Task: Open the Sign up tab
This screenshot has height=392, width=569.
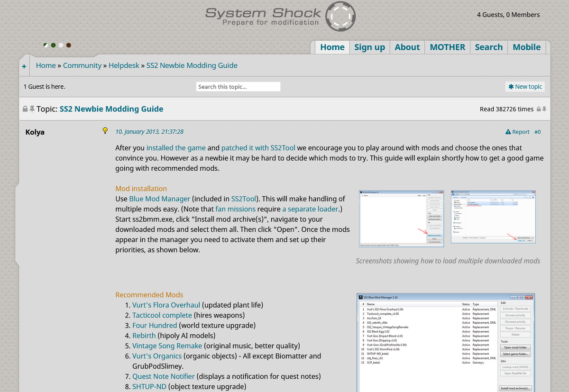Action: [x=369, y=47]
